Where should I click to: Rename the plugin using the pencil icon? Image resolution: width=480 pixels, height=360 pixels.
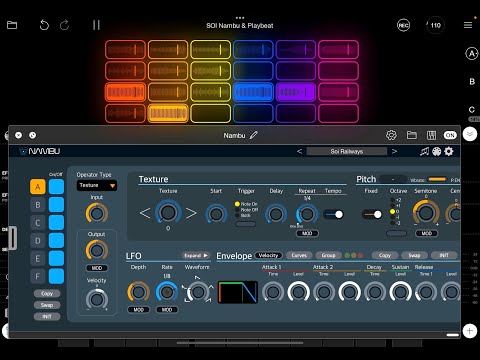254,135
